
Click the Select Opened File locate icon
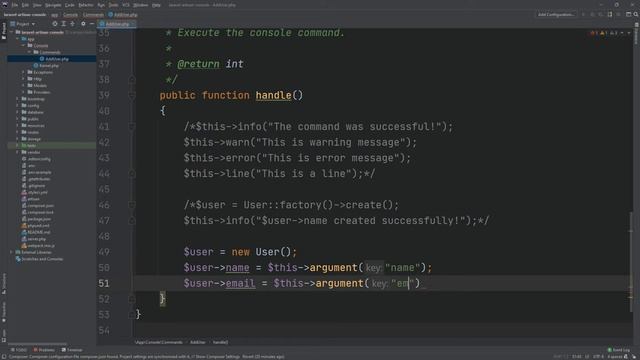(55, 24)
